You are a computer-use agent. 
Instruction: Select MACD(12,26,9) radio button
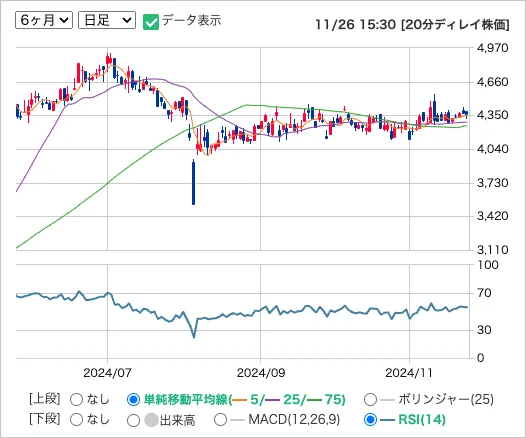(x=220, y=420)
